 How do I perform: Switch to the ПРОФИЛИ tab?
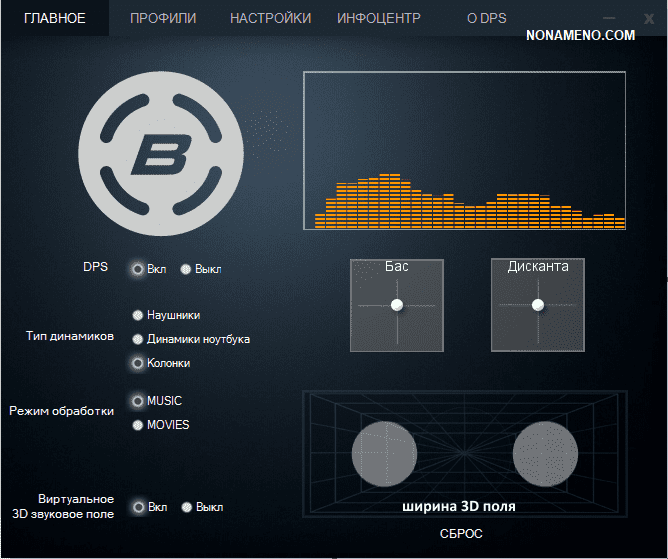pyautogui.click(x=163, y=18)
